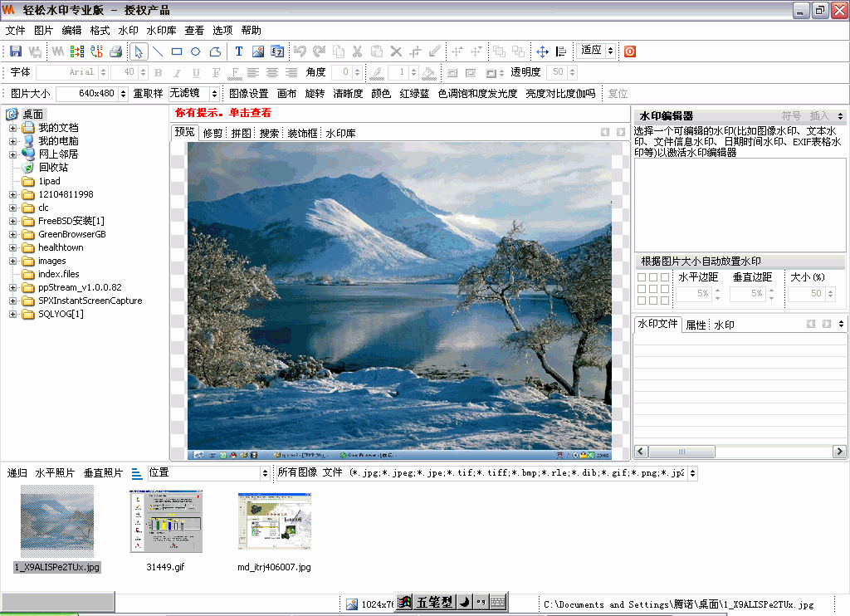Click the 垂直照片 filter button
Screen dimensions: 850x616
(103, 473)
